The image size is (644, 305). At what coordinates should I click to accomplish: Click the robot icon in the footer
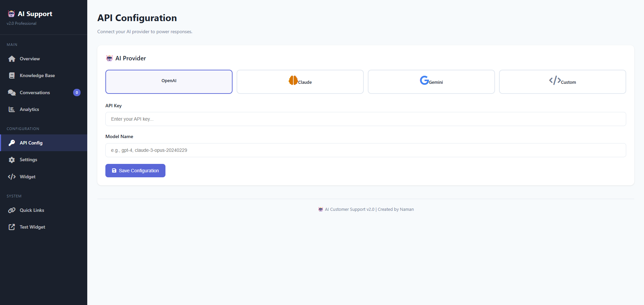320,209
